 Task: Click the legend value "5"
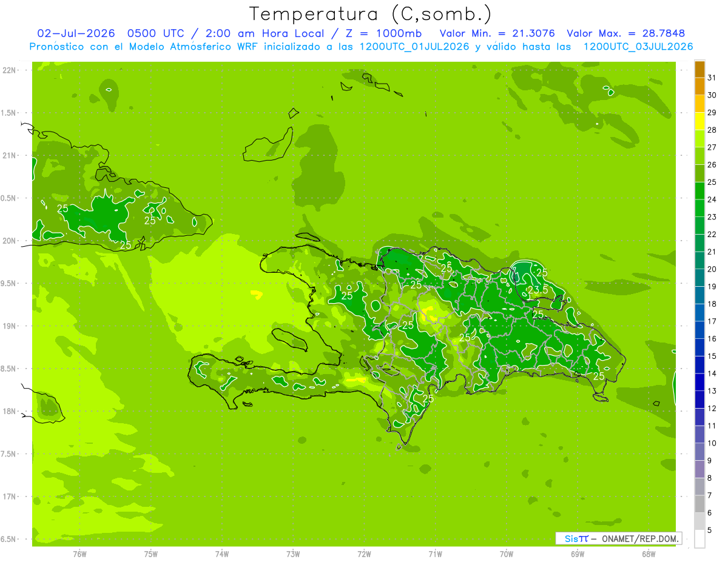[710, 530]
